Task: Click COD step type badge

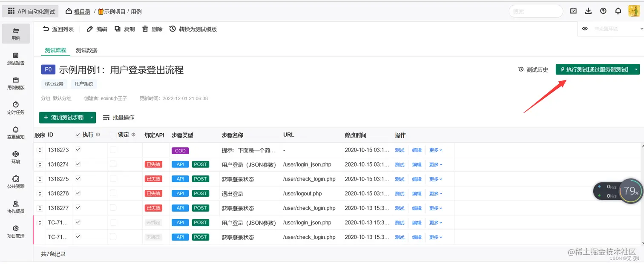Action: (x=180, y=150)
